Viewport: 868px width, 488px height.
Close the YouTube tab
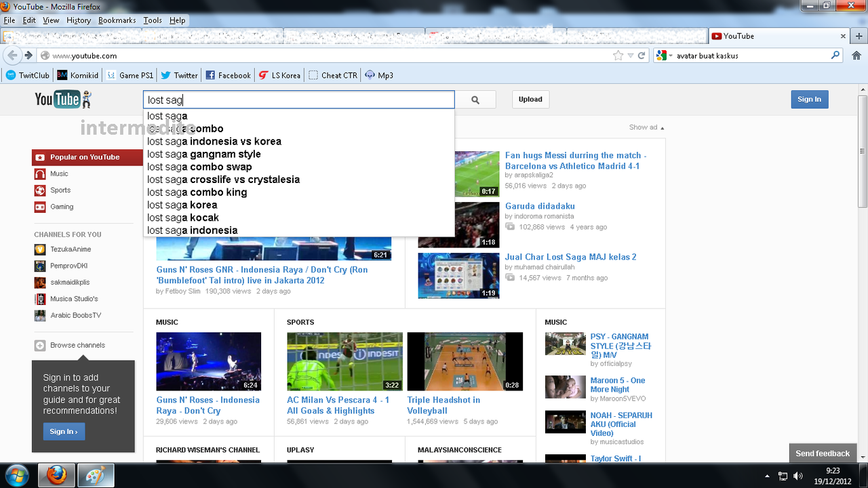(x=844, y=36)
